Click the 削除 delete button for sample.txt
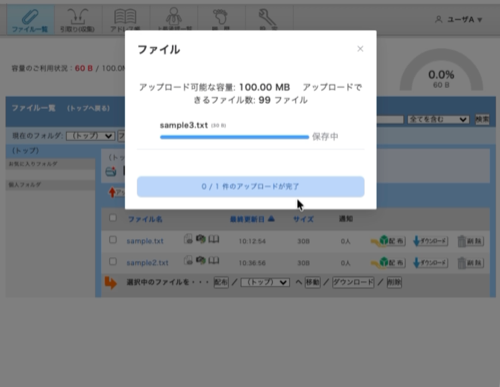The width and height of the screenshot is (500, 387). pyautogui.click(x=471, y=241)
